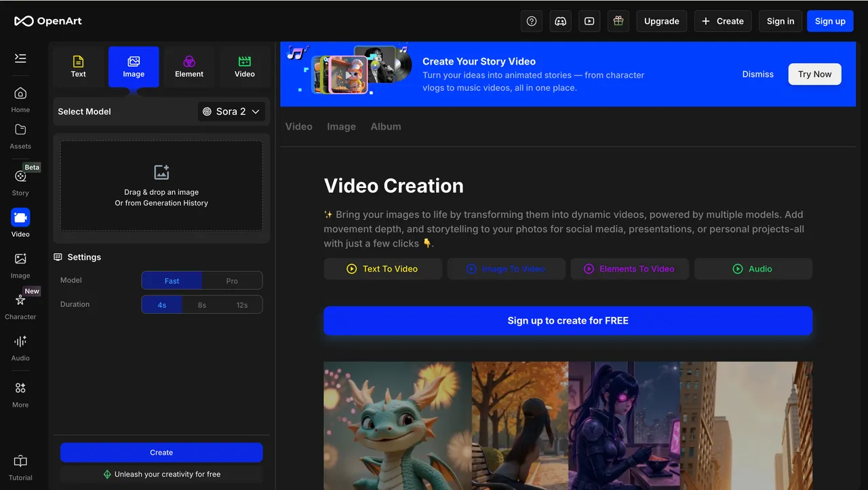Expand the Sora 2 model dropdown

pyautogui.click(x=231, y=112)
